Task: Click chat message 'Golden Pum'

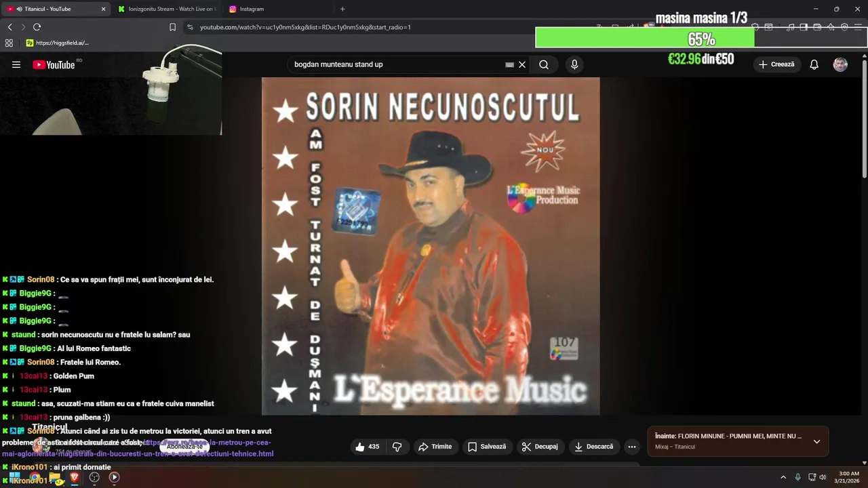Action: pyautogui.click(x=74, y=376)
